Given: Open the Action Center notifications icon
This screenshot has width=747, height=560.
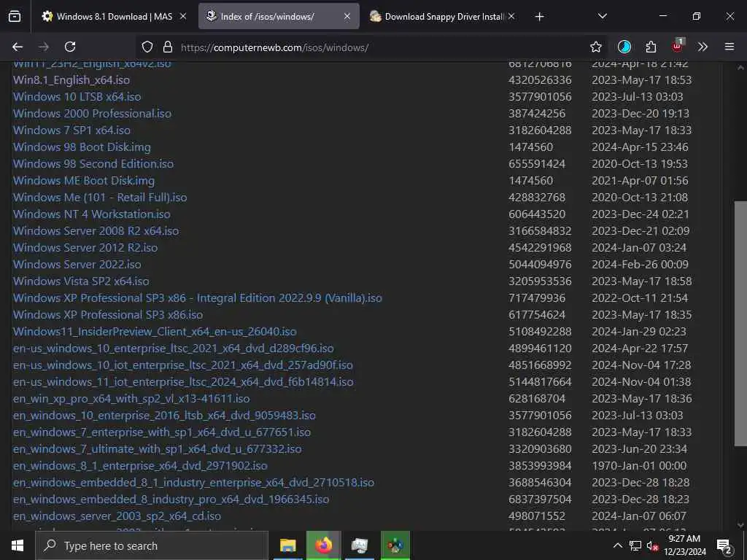Looking at the screenshot, I should click(x=724, y=546).
